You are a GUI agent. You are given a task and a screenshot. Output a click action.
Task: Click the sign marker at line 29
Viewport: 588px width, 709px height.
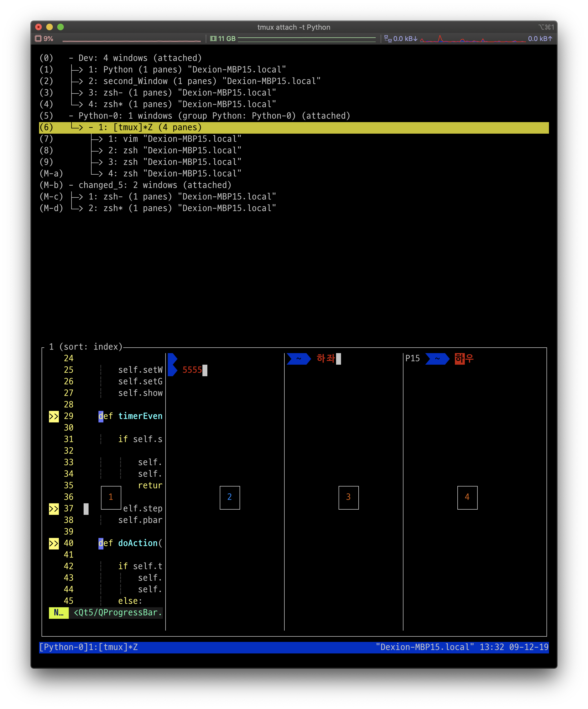point(54,416)
